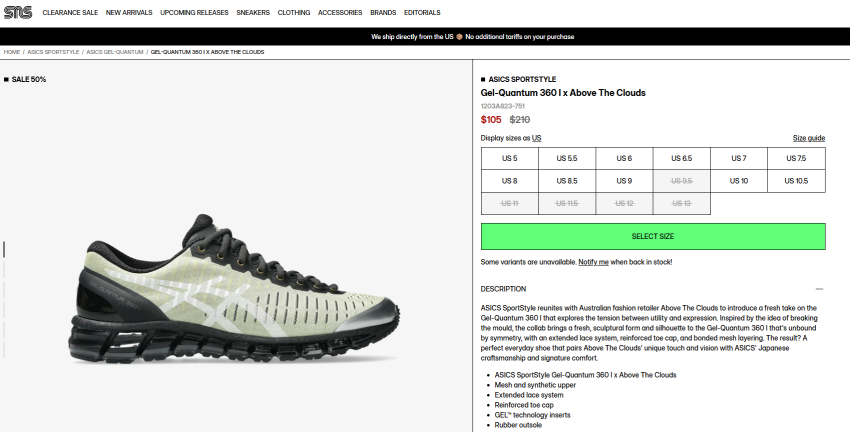The image size is (850, 432).
Task: Change size display region via US link
Action: click(536, 138)
